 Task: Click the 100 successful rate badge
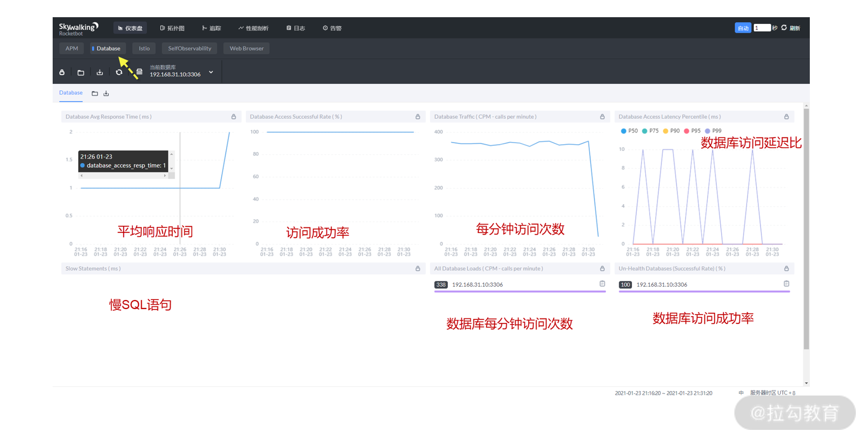625,285
